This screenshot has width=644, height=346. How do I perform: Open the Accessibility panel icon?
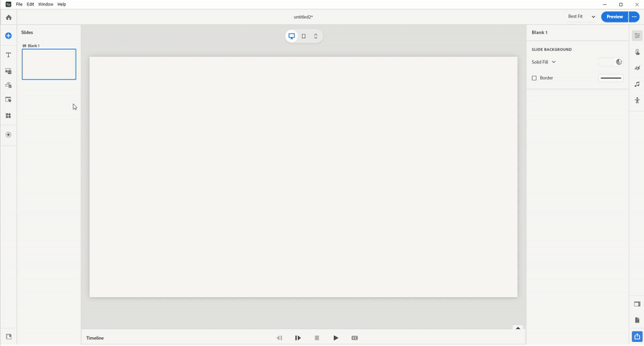[637, 101]
